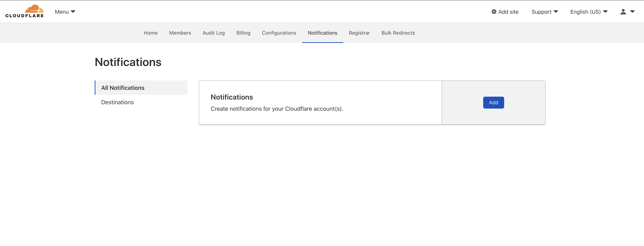Click the blue Add button
644x246 pixels.
tap(493, 103)
